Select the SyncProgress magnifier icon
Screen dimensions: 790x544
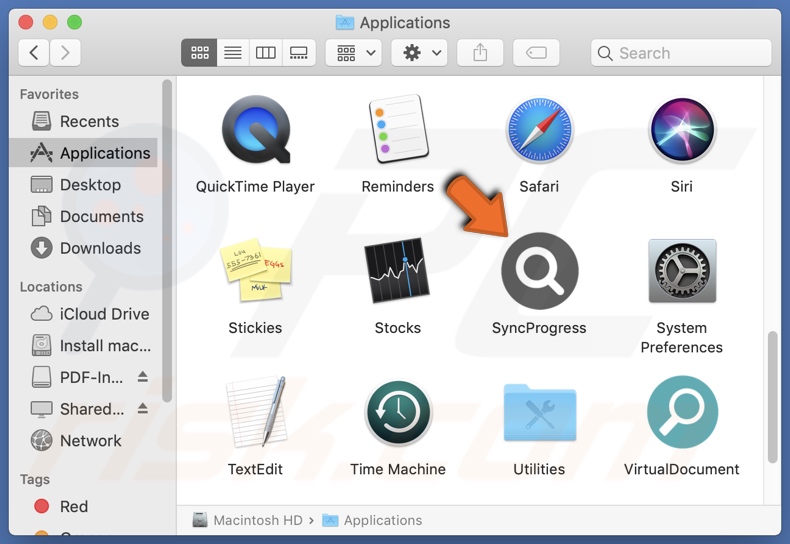(540, 271)
